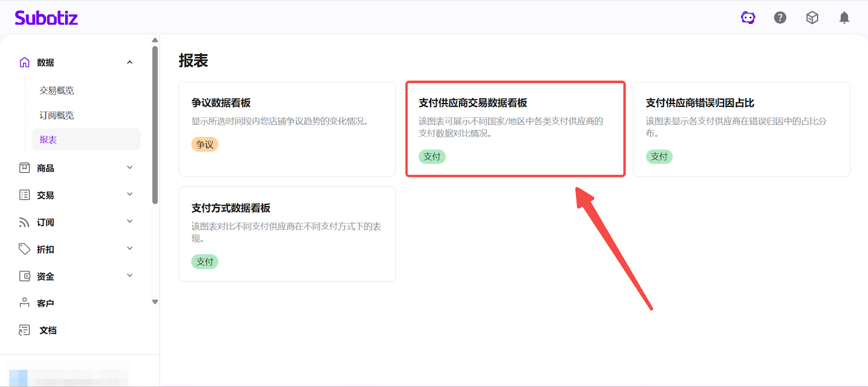
Task: Click the 订阅 feed icon in sidebar
Action: point(24,222)
